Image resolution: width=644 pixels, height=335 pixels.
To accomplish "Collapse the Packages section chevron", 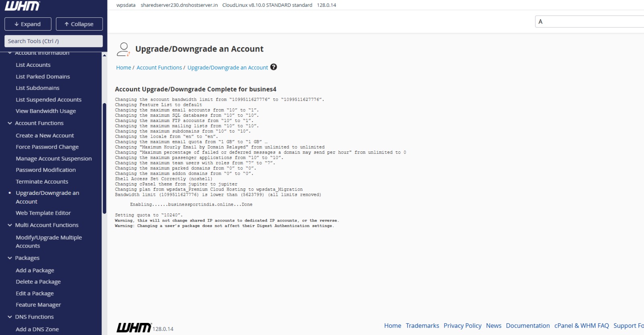I will click(10, 258).
